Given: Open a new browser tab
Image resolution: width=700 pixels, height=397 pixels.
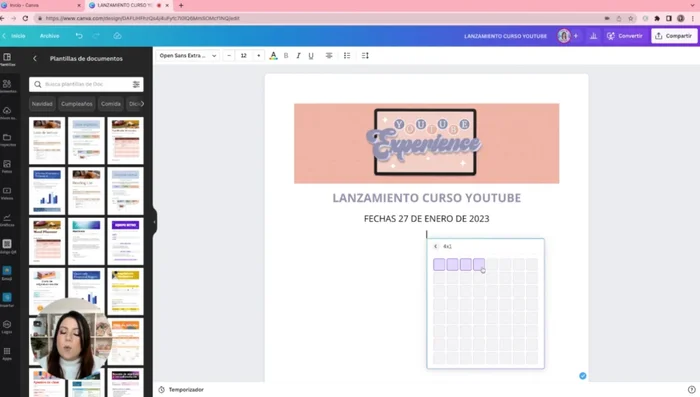Looking at the screenshot, I should tap(181, 5).
